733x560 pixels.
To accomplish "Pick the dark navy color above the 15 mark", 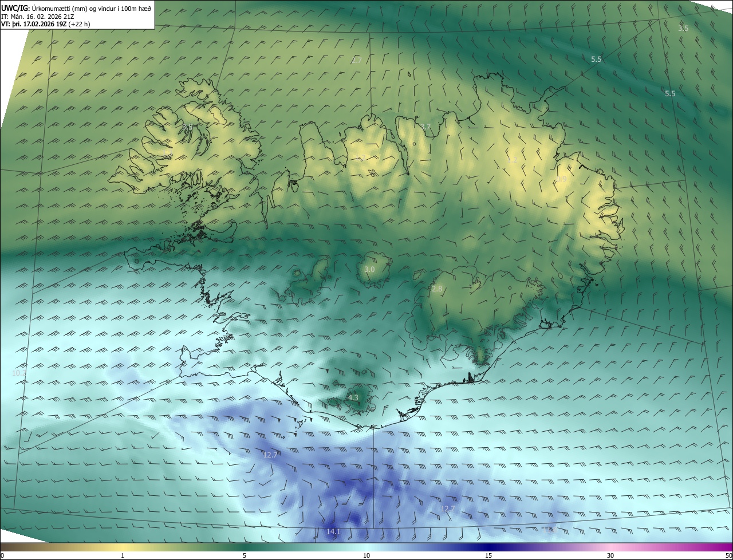I will point(488,547).
